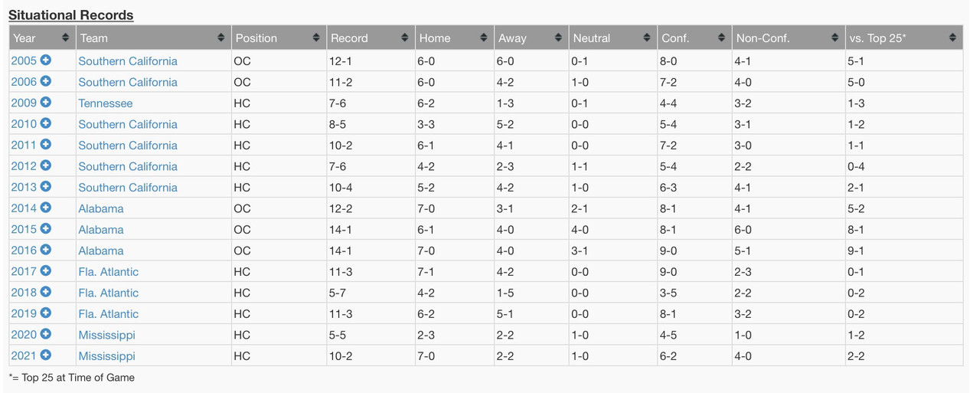Screen dimensions: 980x393
Task: Expand the 2005 season plus icon
Action: coord(46,61)
